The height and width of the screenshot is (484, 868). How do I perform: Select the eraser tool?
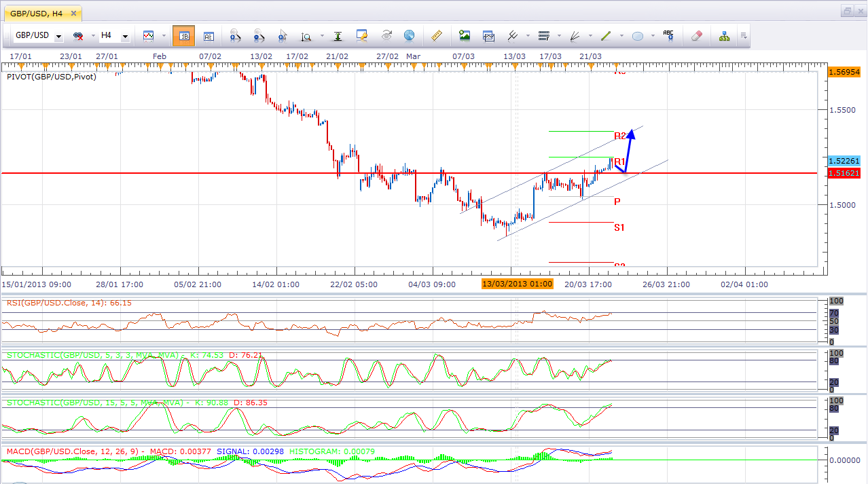click(696, 35)
